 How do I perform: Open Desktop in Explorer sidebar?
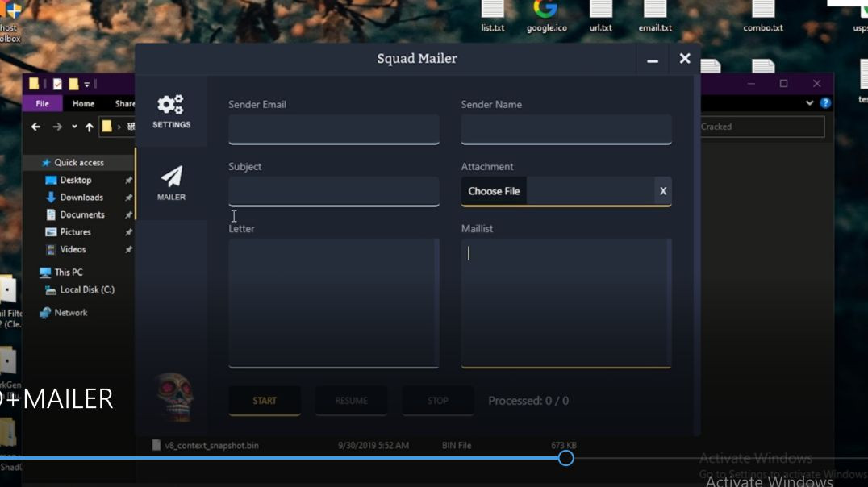pos(76,180)
